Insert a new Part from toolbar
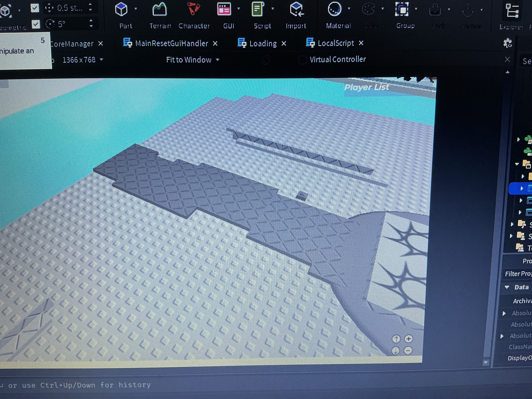532x399 pixels. [x=122, y=10]
